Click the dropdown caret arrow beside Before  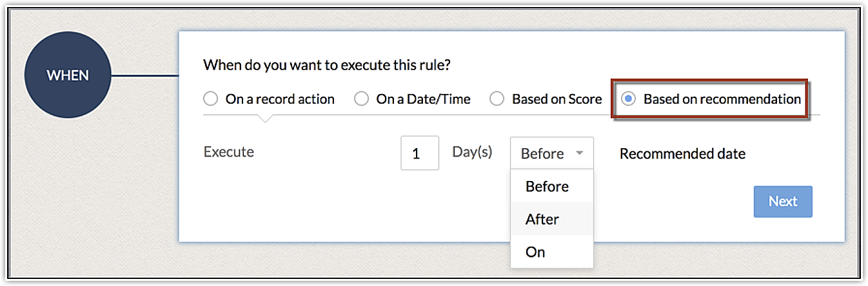[x=579, y=153]
